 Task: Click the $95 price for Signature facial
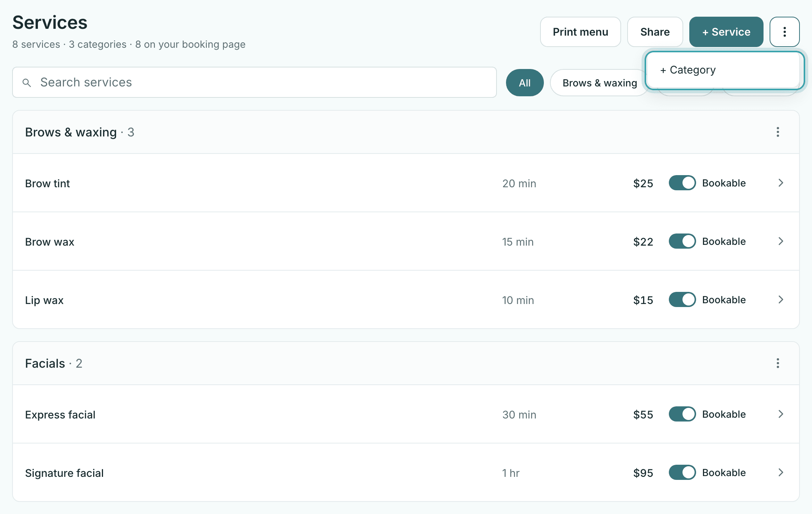click(643, 473)
